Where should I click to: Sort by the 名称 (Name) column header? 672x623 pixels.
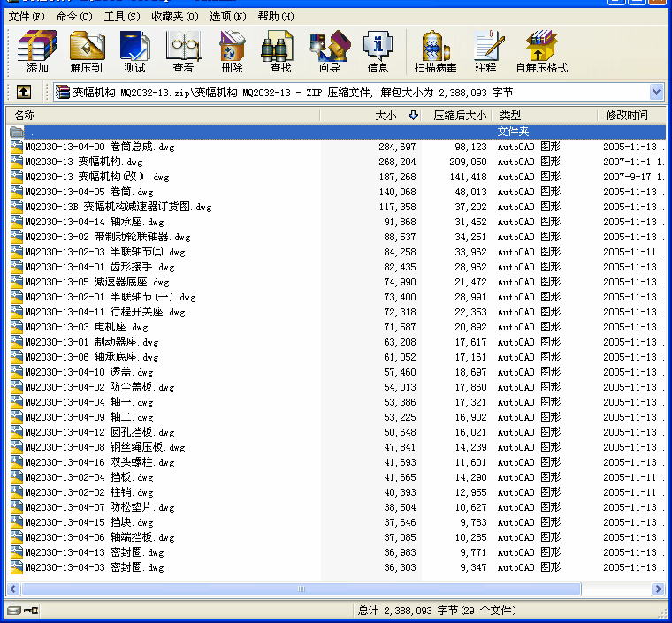[x=25, y=116]
